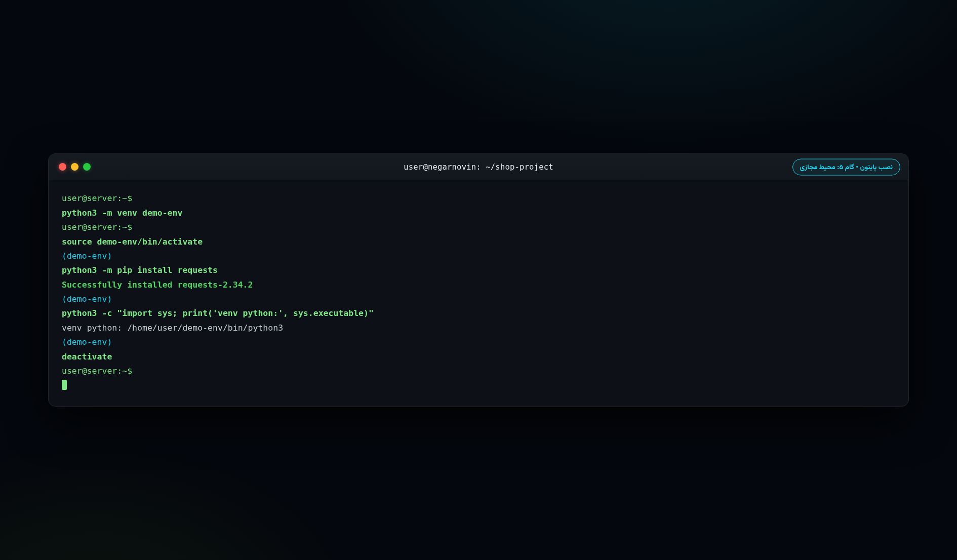Select the "python3 -m venv demo-env" command line
Image resolution: width=957 pixels, height=560 pixels.
[x=122, y=213]
